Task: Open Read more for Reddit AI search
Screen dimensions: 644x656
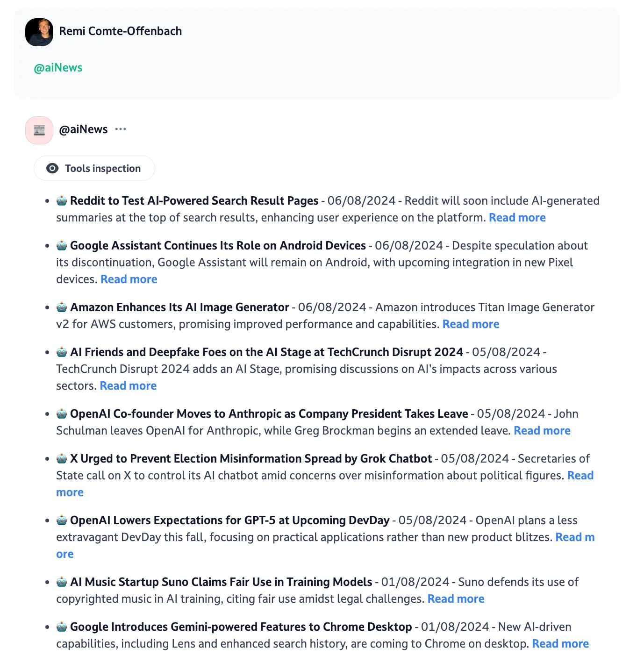Action: coord(517,218)
